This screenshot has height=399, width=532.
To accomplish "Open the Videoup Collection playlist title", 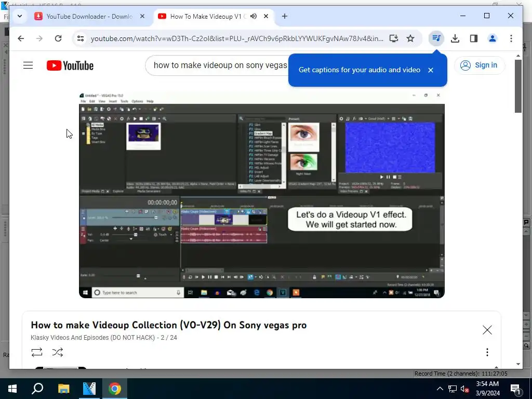I will pyautogui.click(x=169, y=325).
